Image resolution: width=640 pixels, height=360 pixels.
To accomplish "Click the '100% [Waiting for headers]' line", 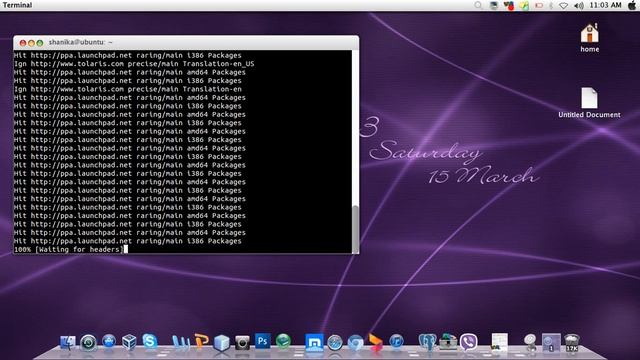I will click(x=69, y=249).
